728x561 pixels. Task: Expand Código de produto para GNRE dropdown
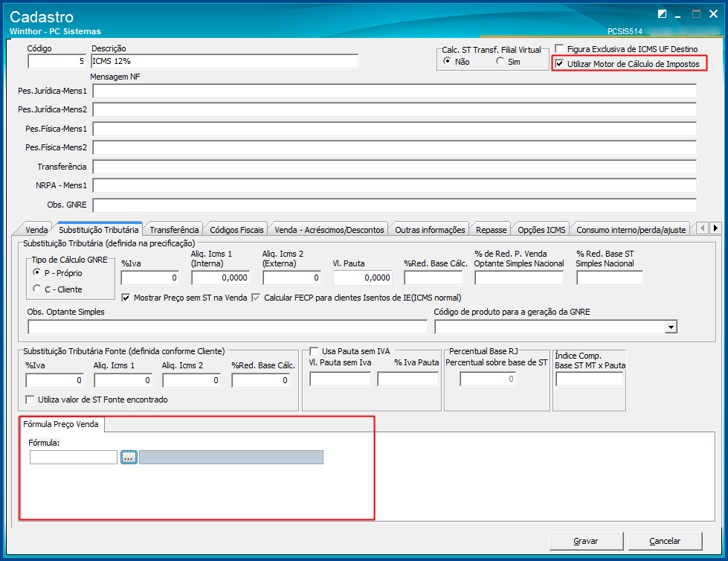point(670,327)
